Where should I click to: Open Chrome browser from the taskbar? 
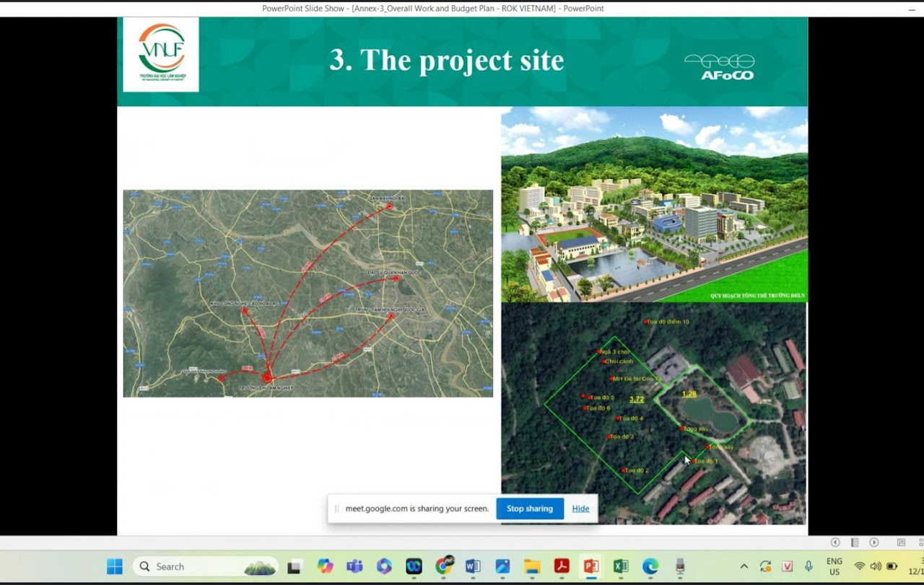[443, 566]
